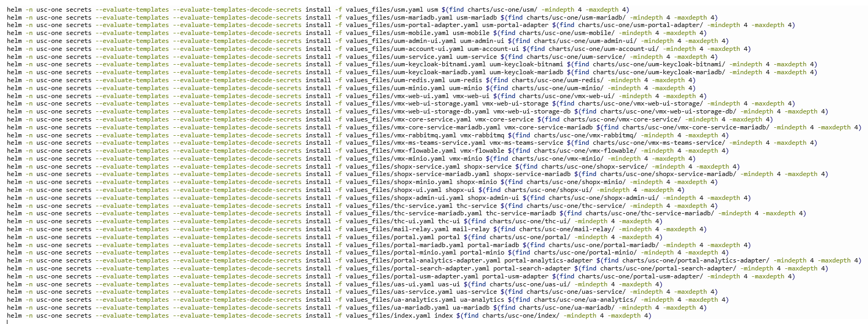Click the values_files/portal-mariadb.yaml path
This screenshot has width=868, height=324.
(405, 245)
